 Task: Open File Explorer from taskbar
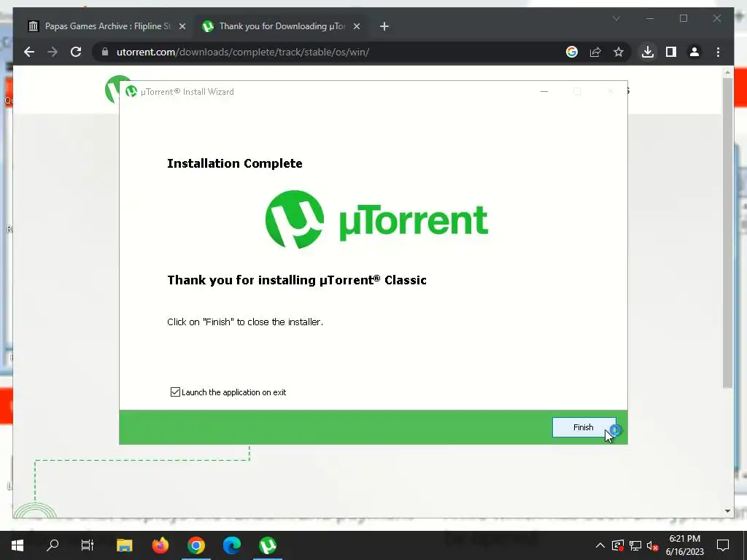(x=124, y=545)
